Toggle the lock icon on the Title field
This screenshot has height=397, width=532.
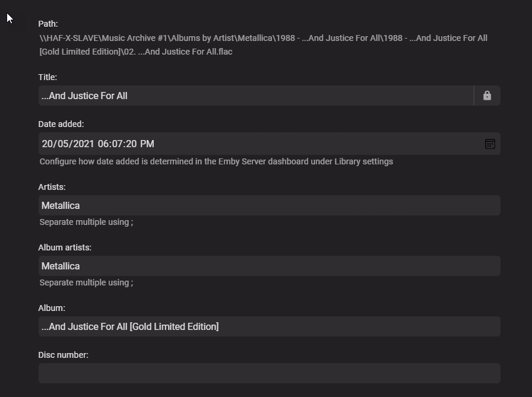(x=487, y=96)
